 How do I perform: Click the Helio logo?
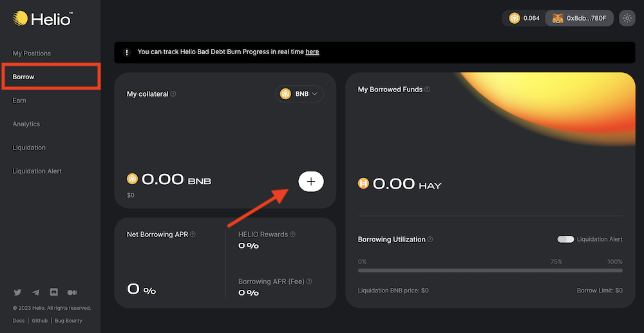tap(42, 19)
